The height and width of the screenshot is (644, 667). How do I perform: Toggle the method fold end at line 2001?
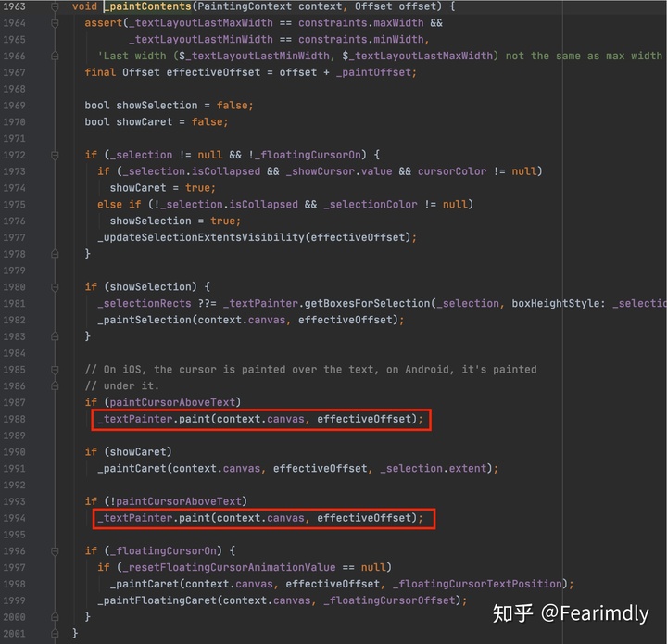coord(55,634)
